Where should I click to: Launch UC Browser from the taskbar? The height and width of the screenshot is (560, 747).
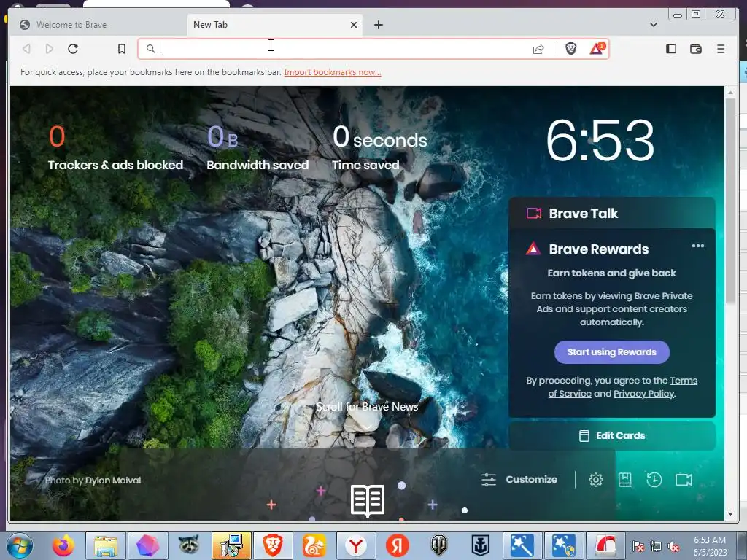coord(314,545)
